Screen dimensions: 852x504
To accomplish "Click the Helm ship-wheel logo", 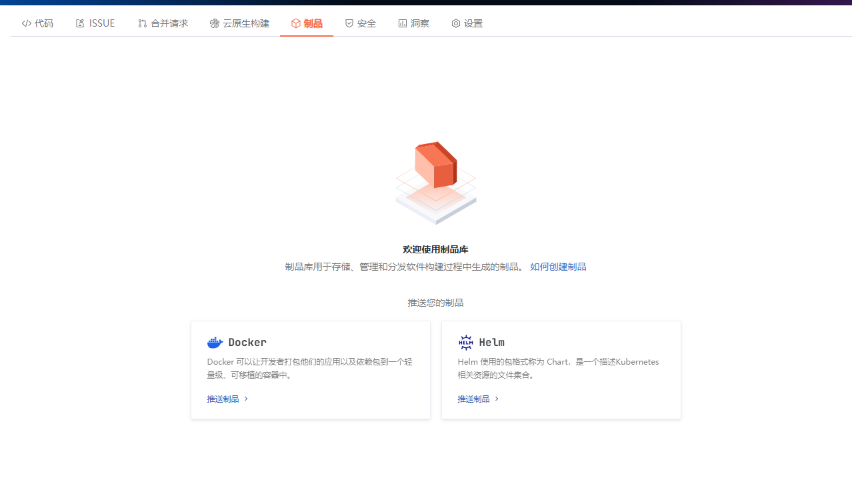I will pos(465,343).
